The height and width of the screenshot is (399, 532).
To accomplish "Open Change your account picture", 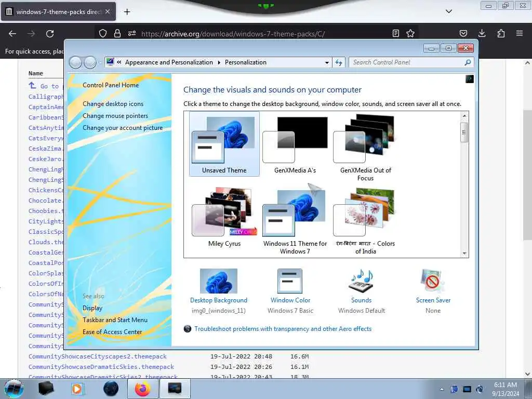I will [x=123, y=128].
